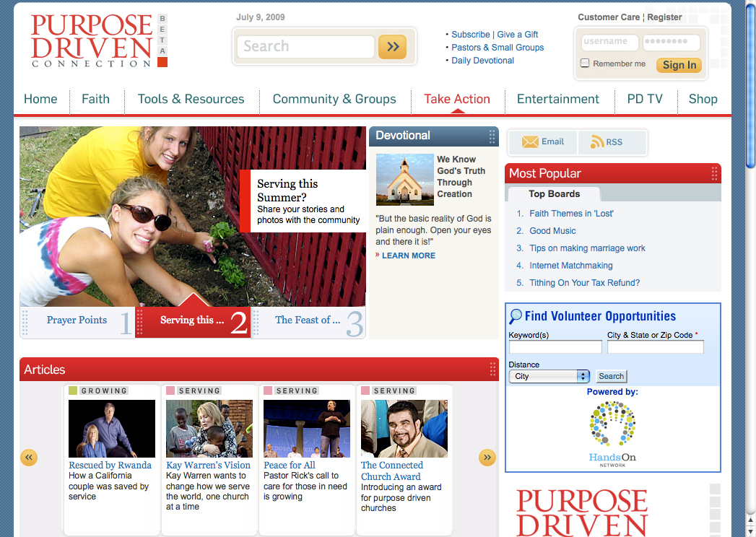Click the Rescued by Rwanda couple thumbnail
Viewport: 756px width, 537px height.
112,429
